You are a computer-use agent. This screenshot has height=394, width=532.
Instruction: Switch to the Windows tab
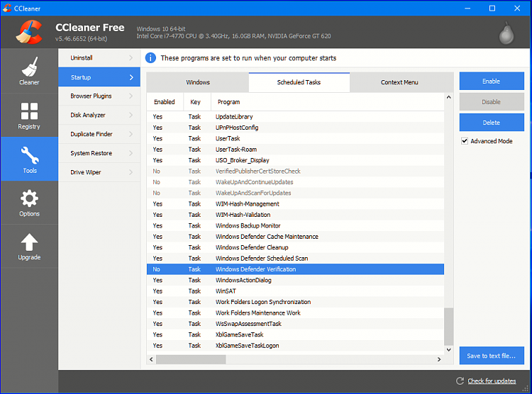pyautogui.click(x=198, y=82)
